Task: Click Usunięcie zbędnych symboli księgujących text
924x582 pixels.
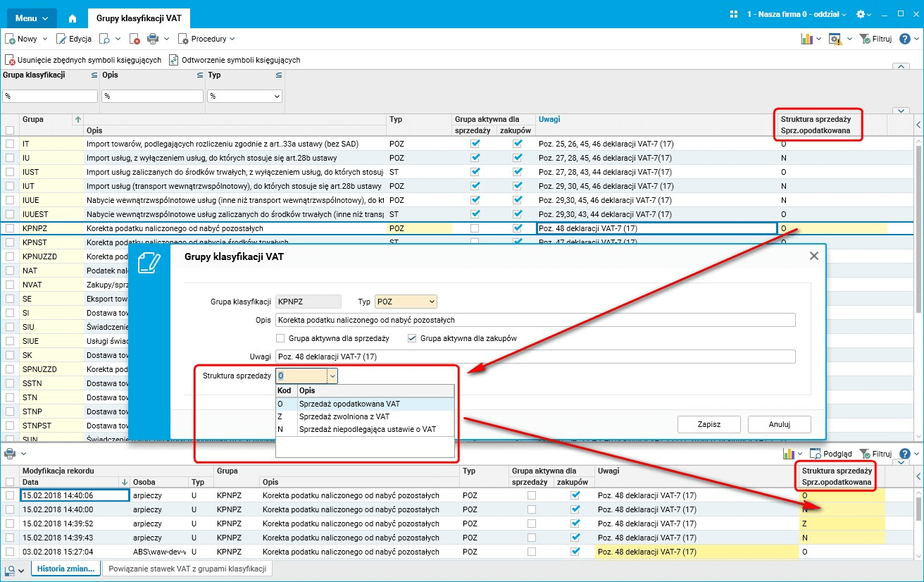Action: tap(90, 60)
